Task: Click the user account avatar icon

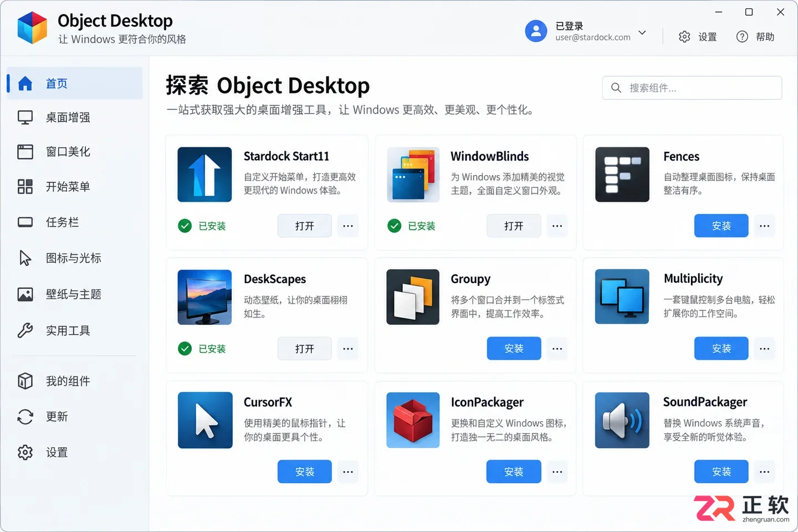Action: tap(536, 31)
